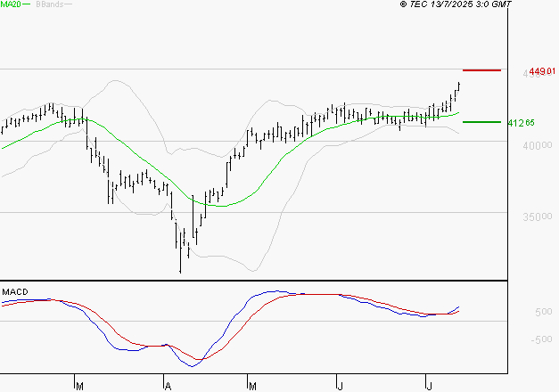Click the first M month marker on time axis
Screen dimensions: 559x392
(78, 386)
